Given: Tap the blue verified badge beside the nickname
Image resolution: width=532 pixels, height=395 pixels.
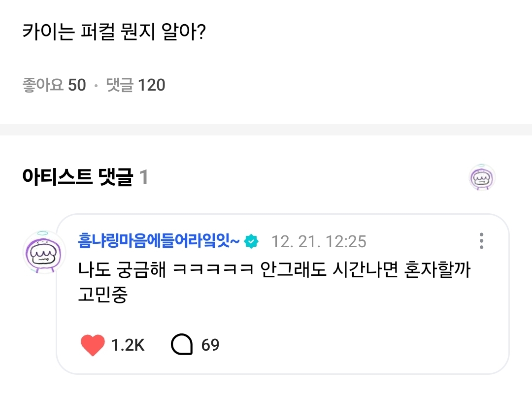Looking at the screenshot, I should pyautogui.click(x=252, y=241).
